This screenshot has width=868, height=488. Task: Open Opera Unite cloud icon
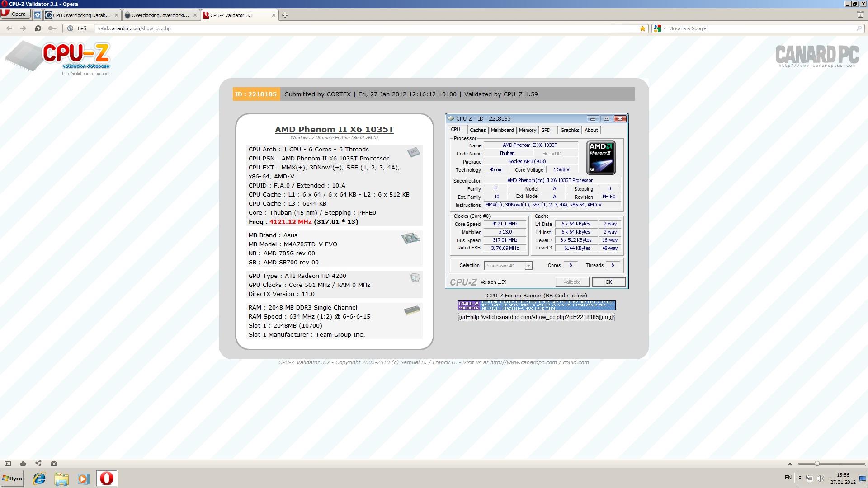(23, 464)
